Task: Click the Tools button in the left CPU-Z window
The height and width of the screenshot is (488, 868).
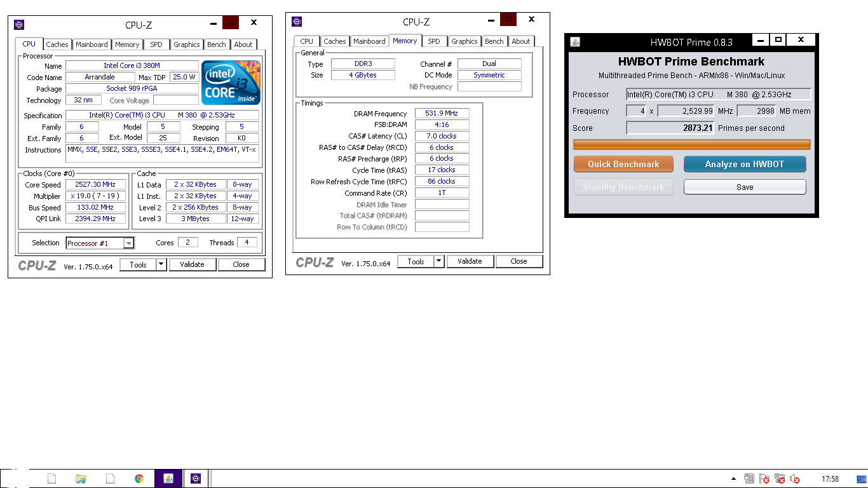Action: (x=138, y=264)
